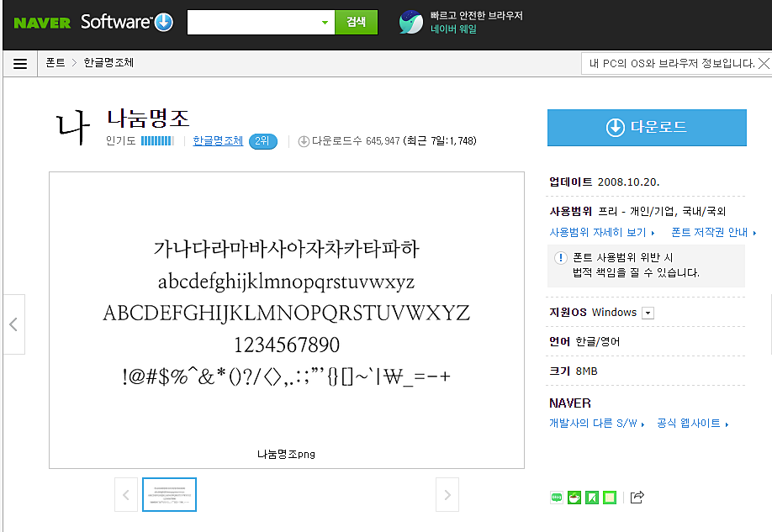Click the exclamation warning icon
Image resolution: width=772 pixels, height=532 pixels.
click(560, 257)
